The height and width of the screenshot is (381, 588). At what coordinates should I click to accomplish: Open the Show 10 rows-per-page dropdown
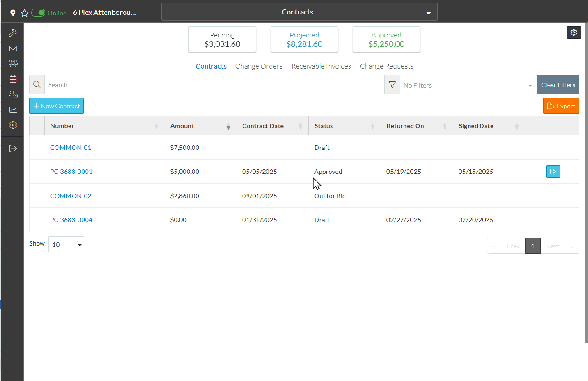66,245
